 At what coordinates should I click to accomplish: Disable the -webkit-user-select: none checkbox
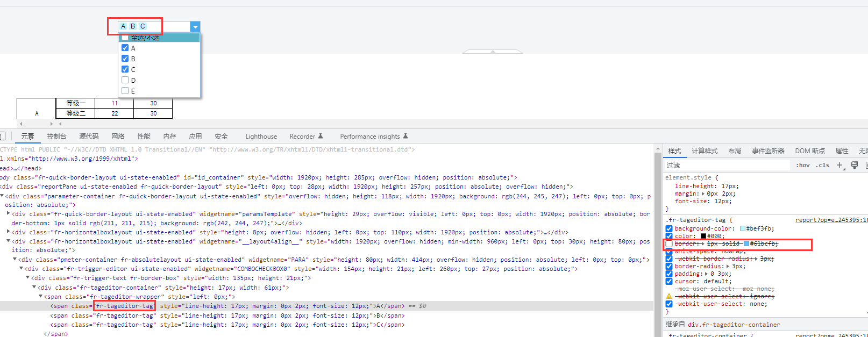pyautogui.click(x=669, y=304)
